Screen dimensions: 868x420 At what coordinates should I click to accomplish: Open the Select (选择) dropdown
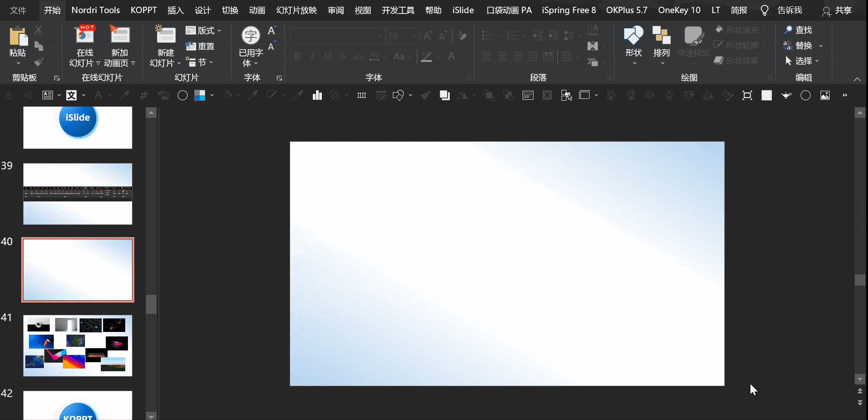pos(802,61)
